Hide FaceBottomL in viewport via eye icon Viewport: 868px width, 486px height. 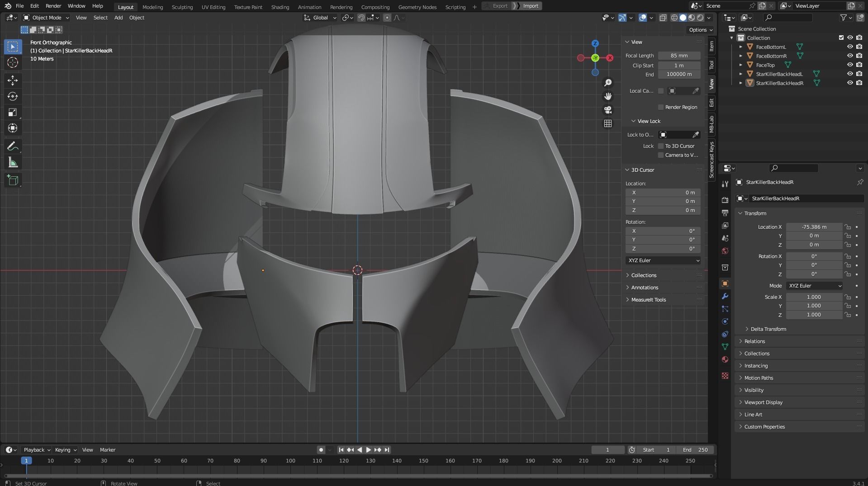850,47
